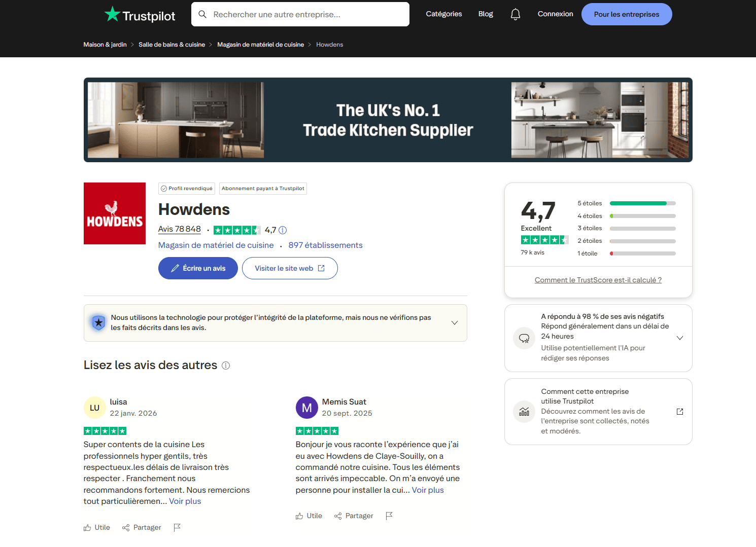Click the star rating beside Avis 78 848

pos(237,230)
